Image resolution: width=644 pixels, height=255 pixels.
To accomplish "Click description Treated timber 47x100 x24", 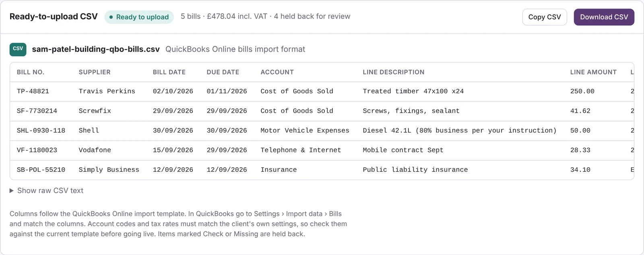I will click(413, 91).
